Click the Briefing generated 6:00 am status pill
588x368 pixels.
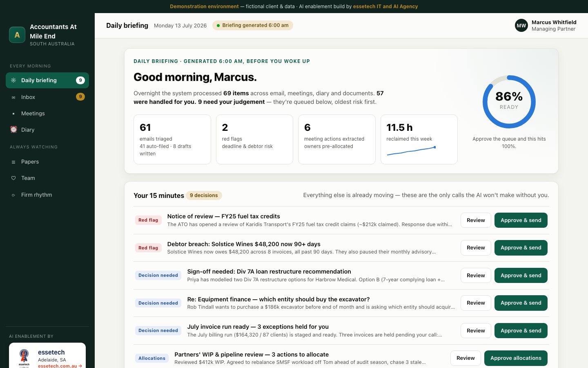253,25
